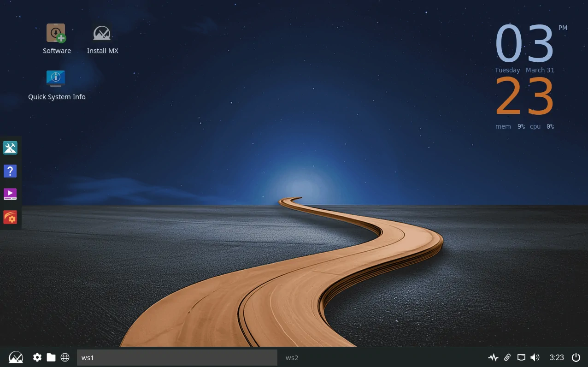Launch the video tutorials sidebar icon
This screenshot has width=588, height=367.
pos(10,194)
